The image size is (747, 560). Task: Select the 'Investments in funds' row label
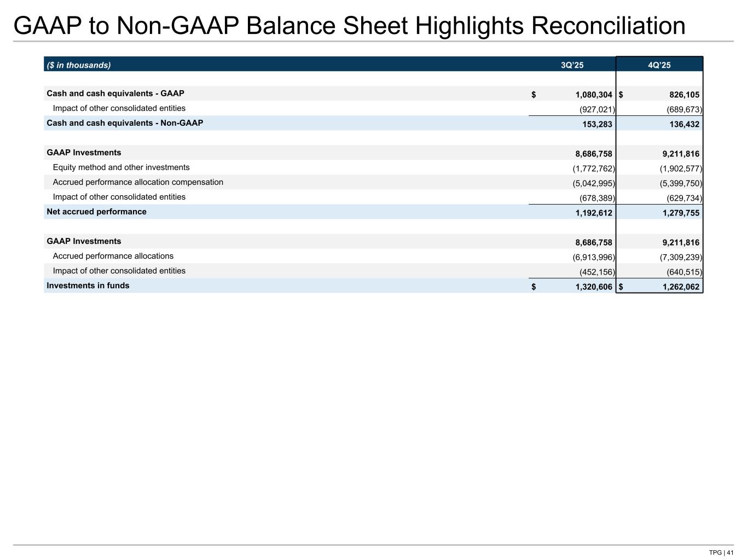88,285
